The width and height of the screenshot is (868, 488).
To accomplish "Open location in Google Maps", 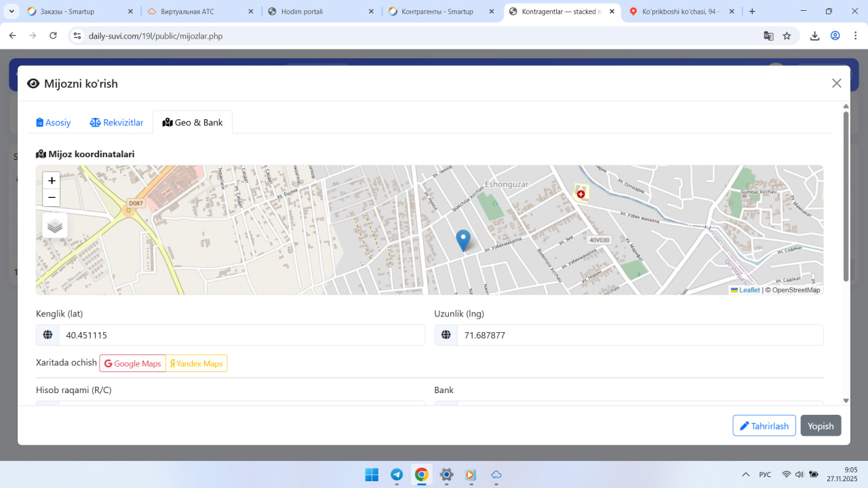I will [x=133, y=364].
